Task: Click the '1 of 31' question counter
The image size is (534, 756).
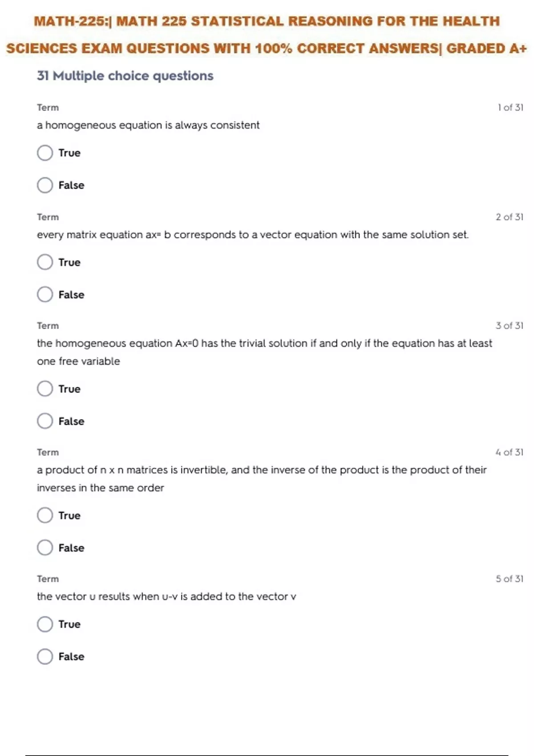Action: coord(510,108)
